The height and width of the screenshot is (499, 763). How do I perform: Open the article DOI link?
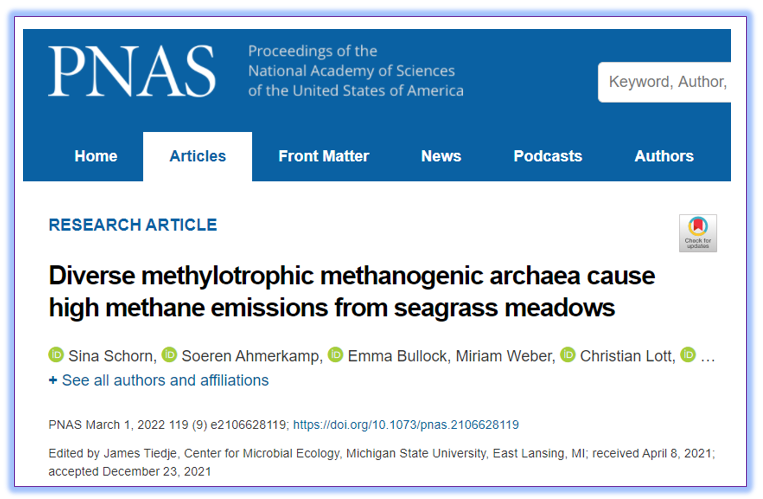(x=406, y=425)
